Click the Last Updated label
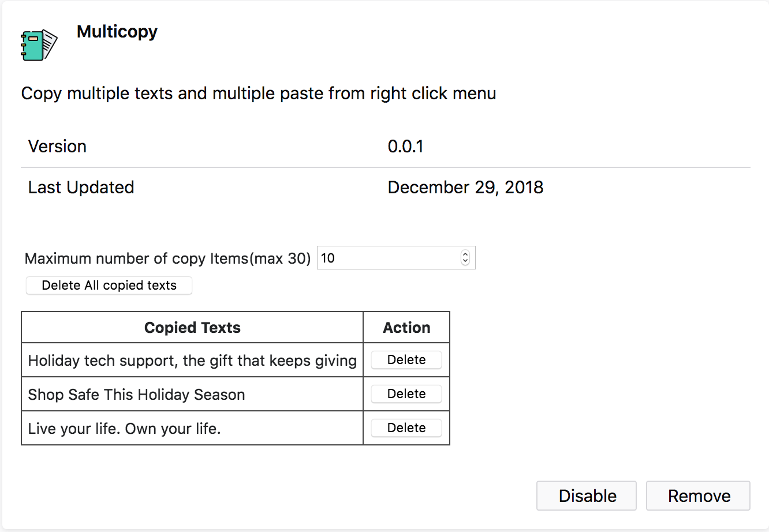 pyautogui.click(x=81, y=188)
